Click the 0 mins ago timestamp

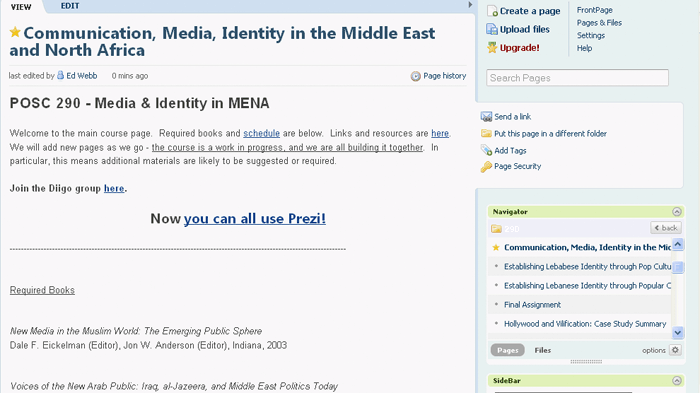pyautogui.click(x=129, y=76)
